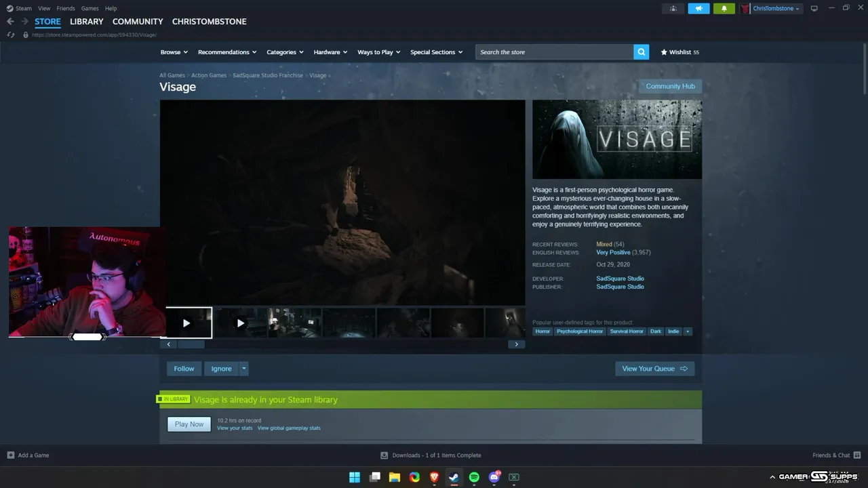Screen dimensions: 868x488
Task: Click the media strip scrollbar handle
Action: click(191, 344)
